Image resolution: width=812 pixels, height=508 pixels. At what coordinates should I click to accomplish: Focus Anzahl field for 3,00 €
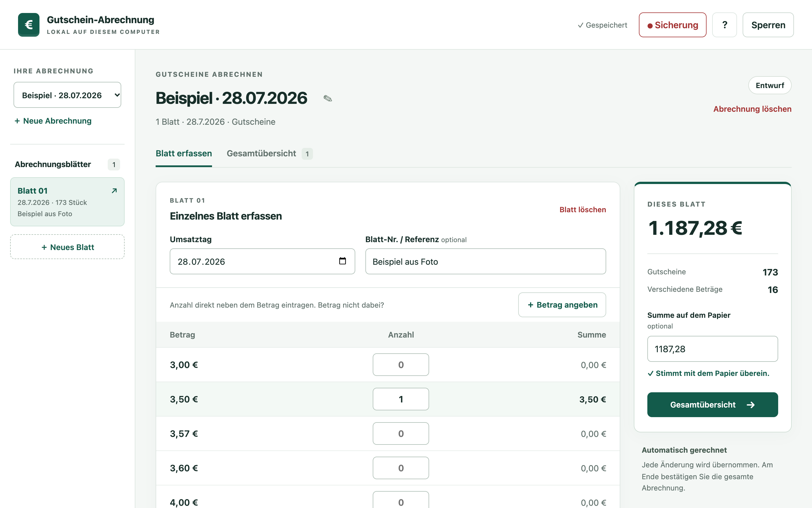tap(401, 365)
